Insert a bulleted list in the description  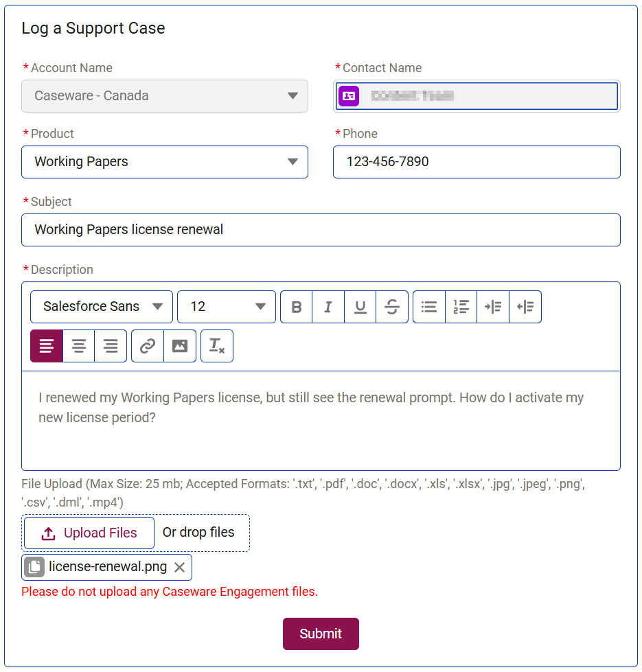point(429,307)
